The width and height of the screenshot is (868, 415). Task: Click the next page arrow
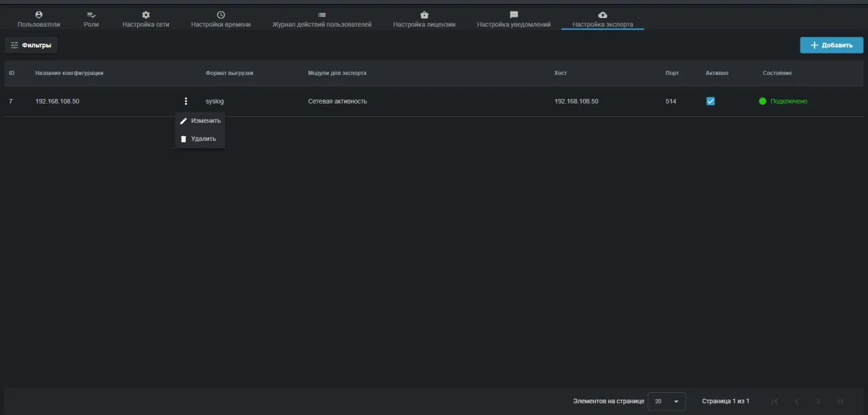819,402
